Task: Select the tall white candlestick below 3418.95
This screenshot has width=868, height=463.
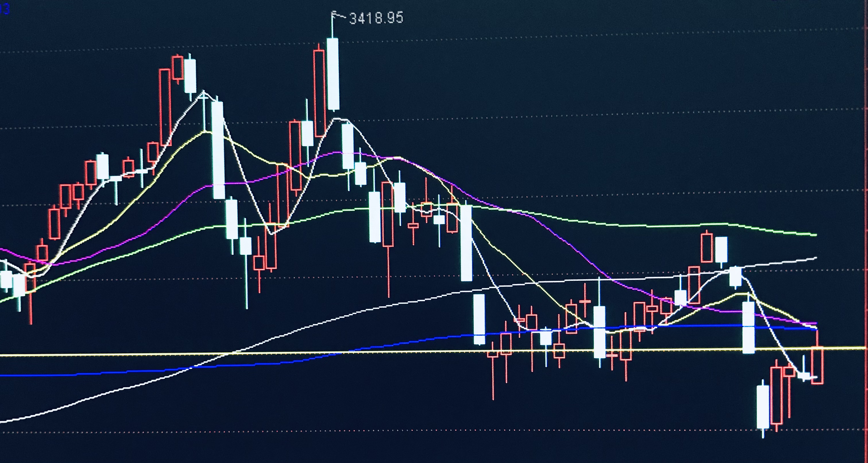Action: (x=333, y=73)
